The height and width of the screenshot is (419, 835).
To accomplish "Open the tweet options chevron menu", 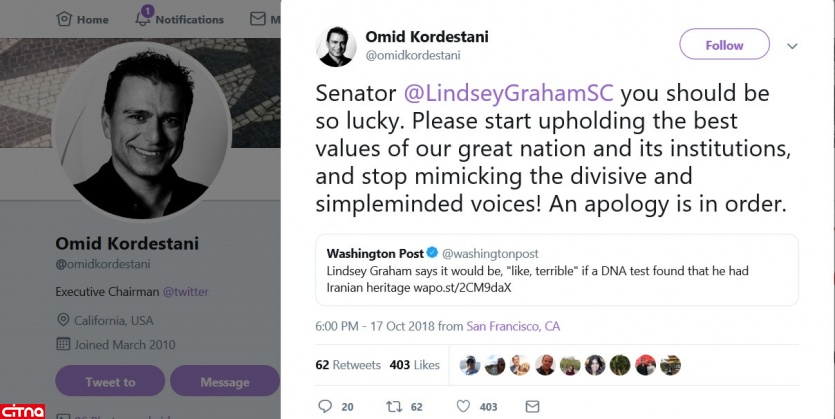I will point(793,46).
